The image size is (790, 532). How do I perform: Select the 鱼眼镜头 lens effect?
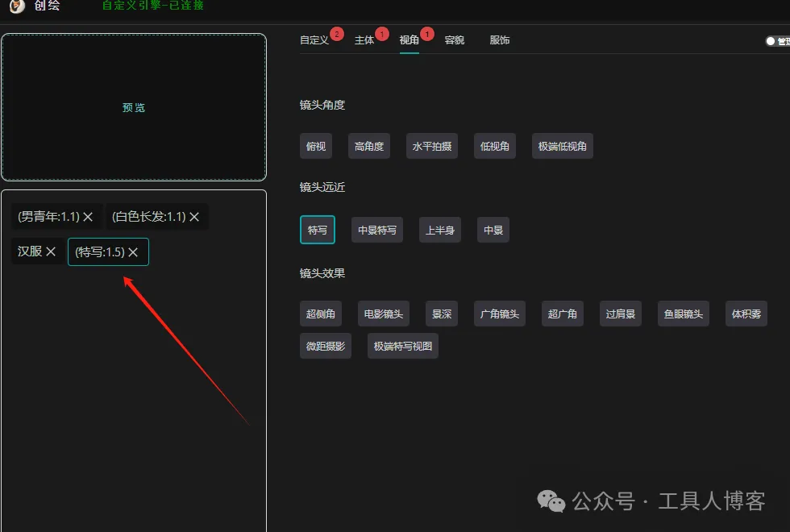click(x=683, y=314)
